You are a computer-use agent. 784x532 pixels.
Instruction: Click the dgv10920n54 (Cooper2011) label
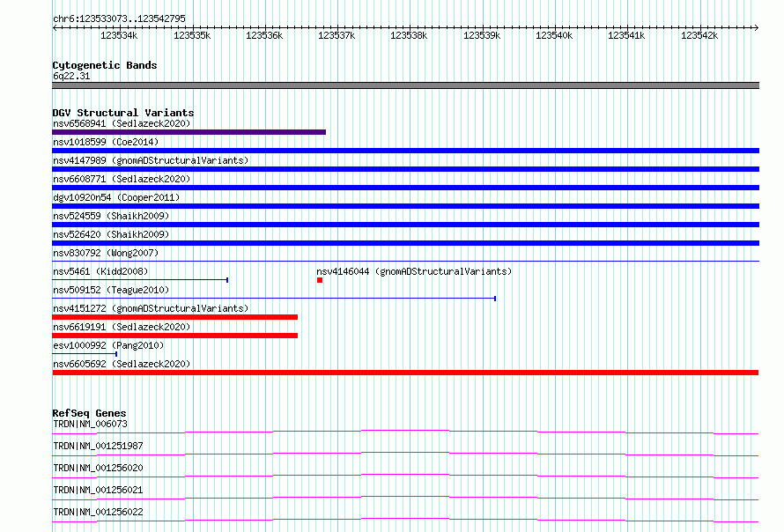tap(116, 197)
